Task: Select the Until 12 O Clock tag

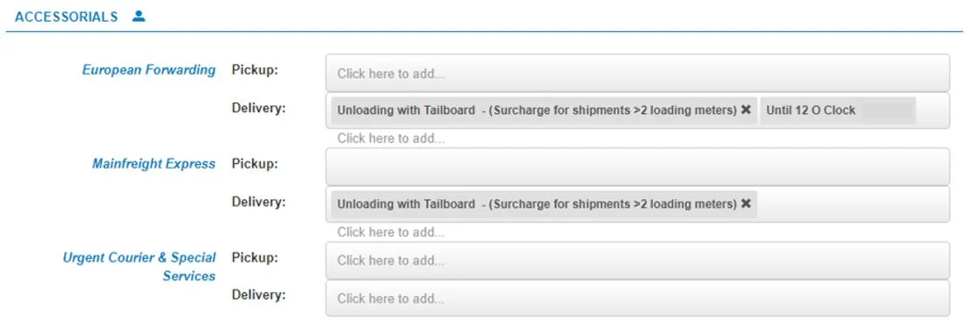Action: coord(810,110)
